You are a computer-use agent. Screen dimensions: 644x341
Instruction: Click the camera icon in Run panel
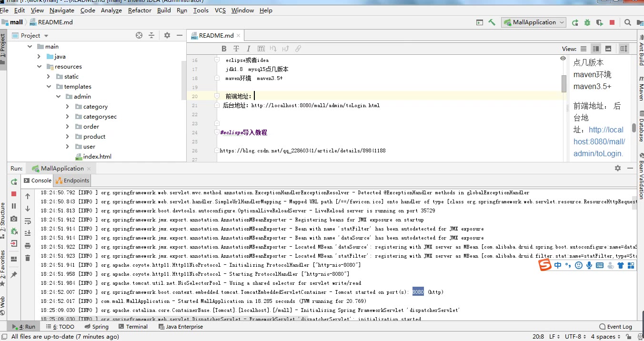click(14, 219)
